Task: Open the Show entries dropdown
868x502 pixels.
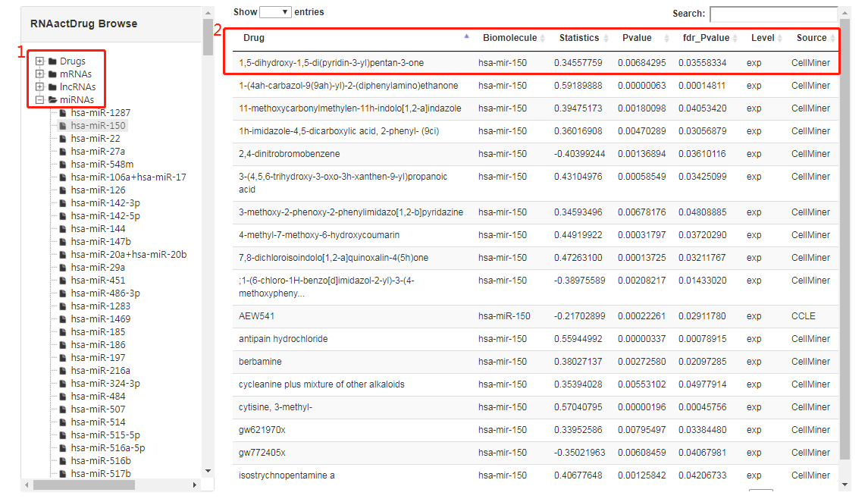Action: [275, 12]
